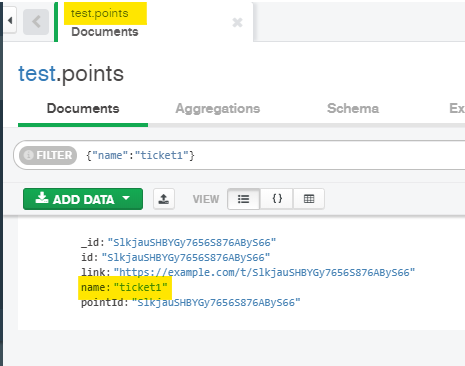465x366 pixels.
Task: Click the export collection upload icon
Action: 164,199
